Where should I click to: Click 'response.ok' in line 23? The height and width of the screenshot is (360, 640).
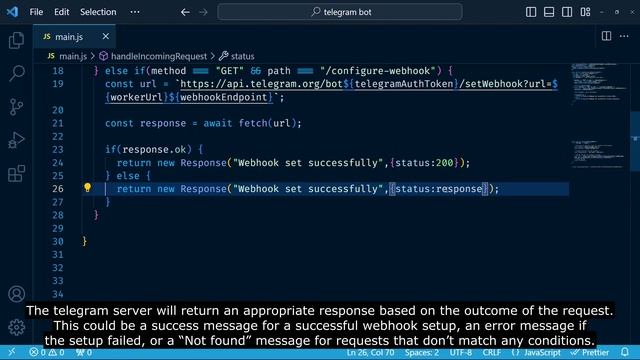pyautogui.click(x=154, y=149)
